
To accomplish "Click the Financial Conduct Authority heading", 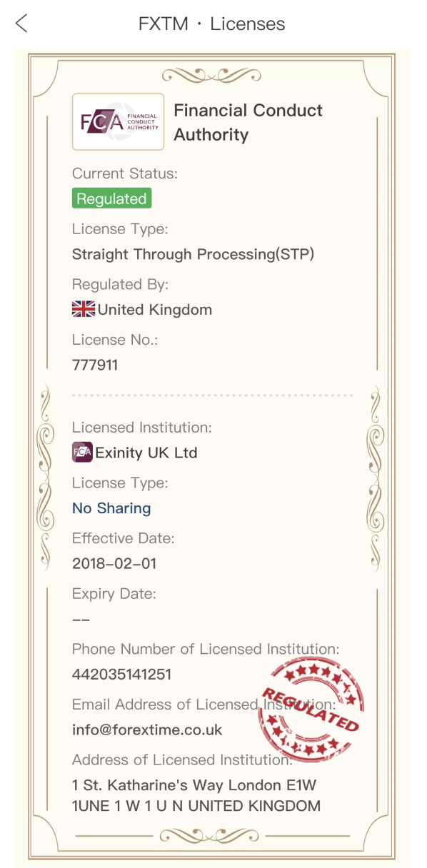I will pyautogui.click(x=248, y=123).
